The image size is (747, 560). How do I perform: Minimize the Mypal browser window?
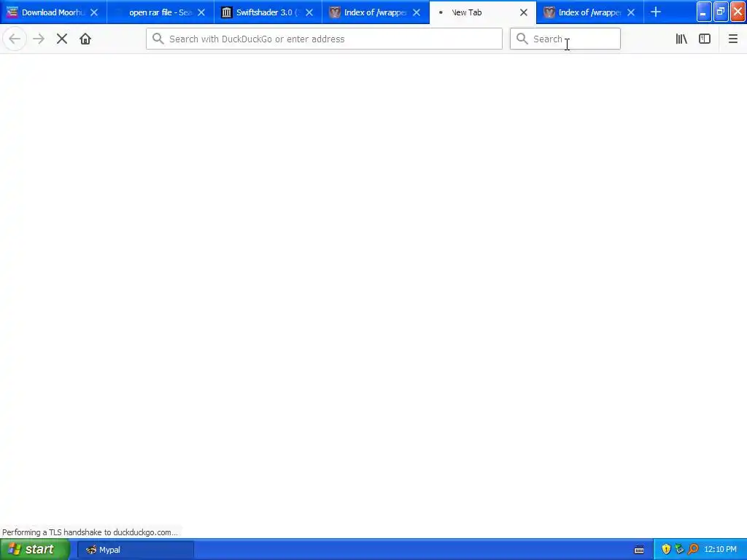click(x=704, y=12)
